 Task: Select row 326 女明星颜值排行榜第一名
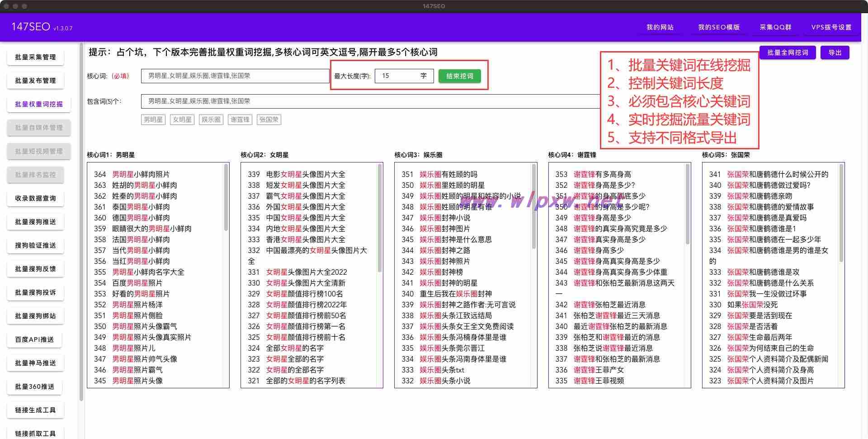pos(297,326)
